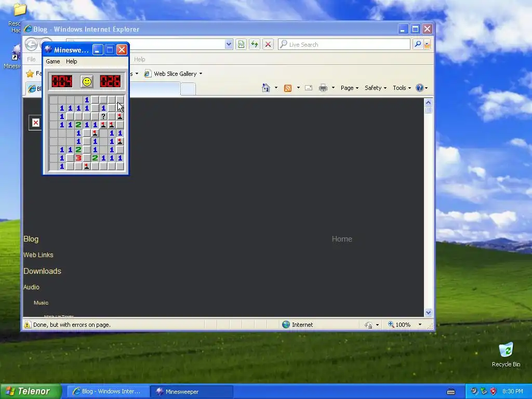The width and height of the screenshot is (532, 399).
Task: Click the blue magnifier search button
Action: click(x=418, y=45)
